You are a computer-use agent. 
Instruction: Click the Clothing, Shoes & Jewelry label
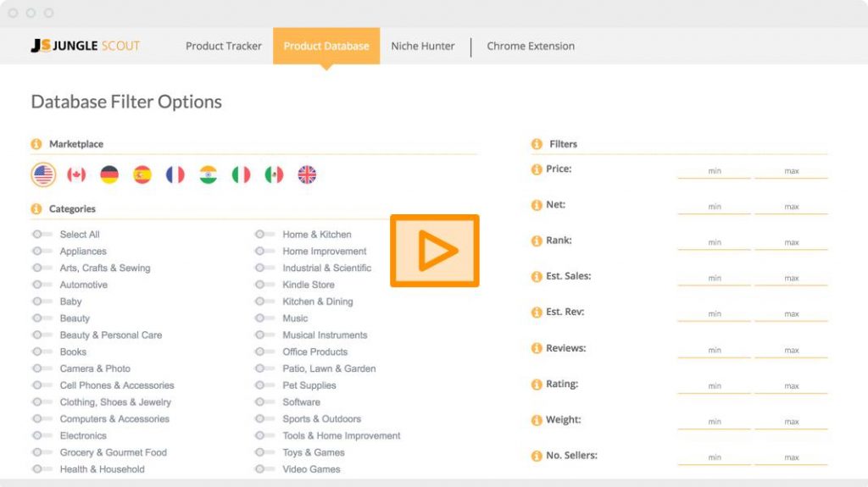pyautogui.click(x=115, y=401)
